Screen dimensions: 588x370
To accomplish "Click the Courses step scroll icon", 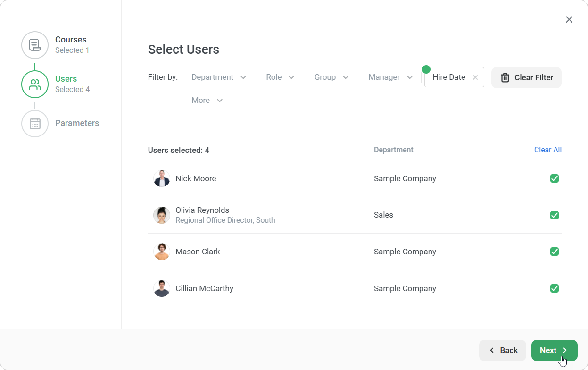I will 35,45.
